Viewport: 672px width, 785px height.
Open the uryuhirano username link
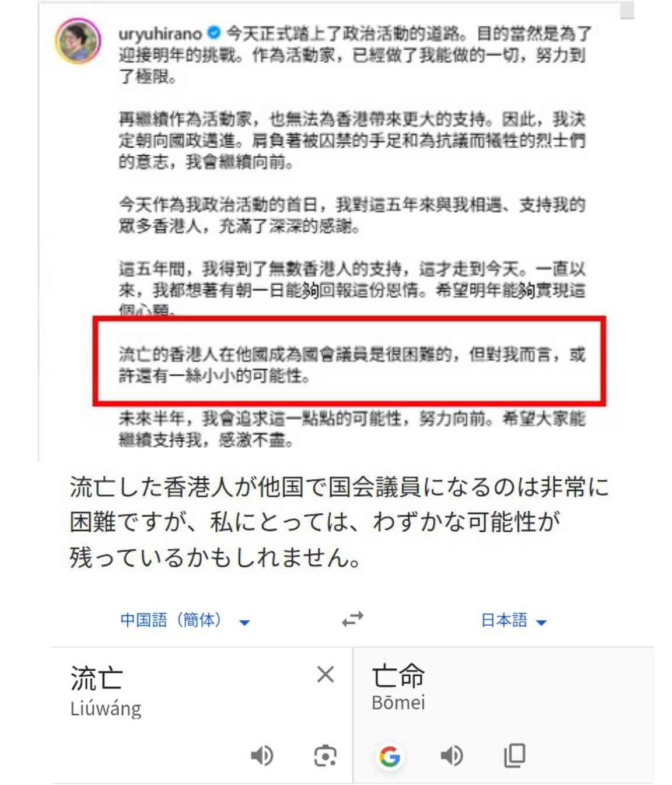(160, 34)
